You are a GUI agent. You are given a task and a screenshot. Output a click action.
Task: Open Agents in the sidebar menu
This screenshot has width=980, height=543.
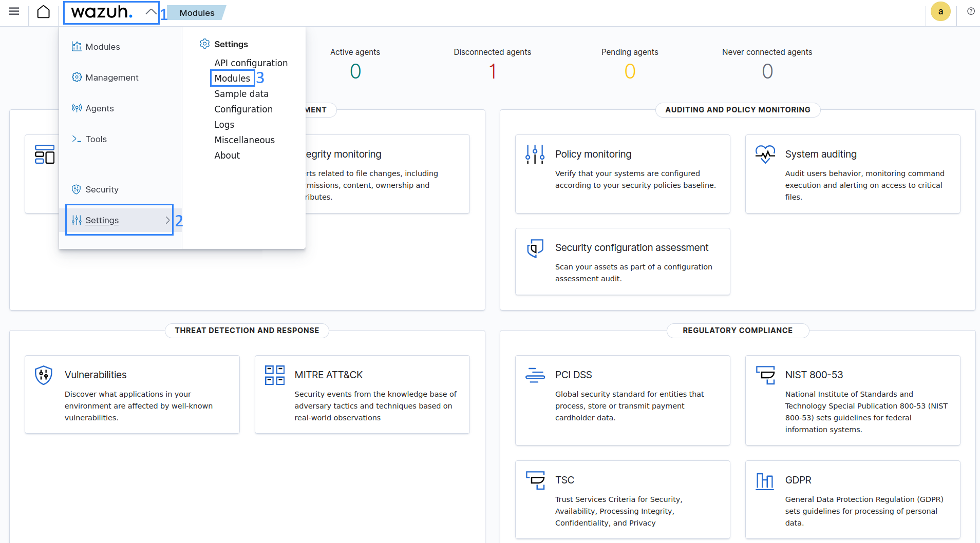[x=100, y=108]
